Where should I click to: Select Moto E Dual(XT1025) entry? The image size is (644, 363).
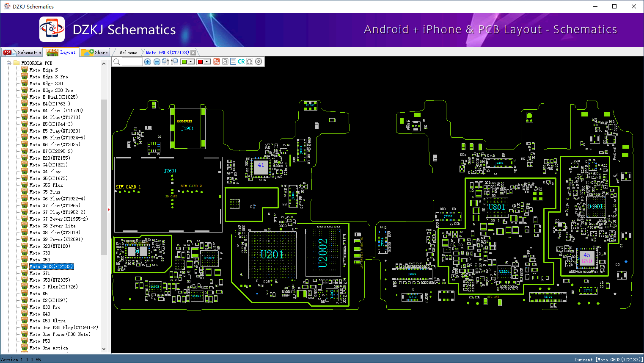[54, 97]
